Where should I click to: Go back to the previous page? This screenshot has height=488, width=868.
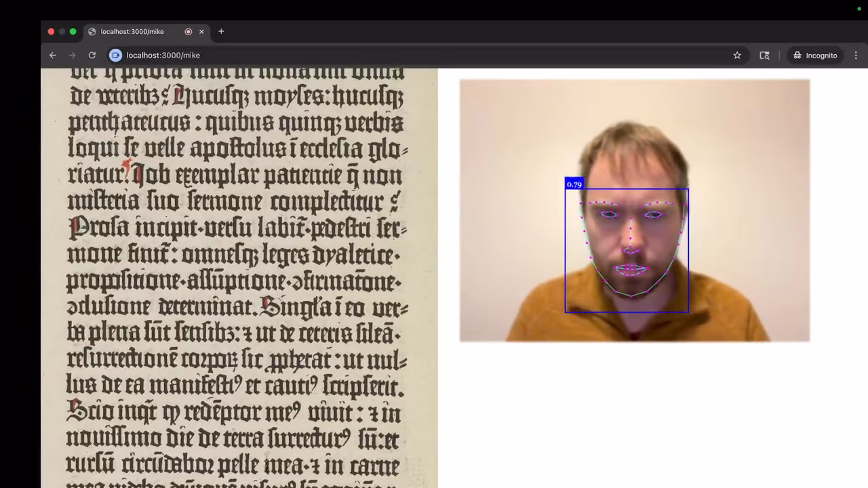(53, 56)
